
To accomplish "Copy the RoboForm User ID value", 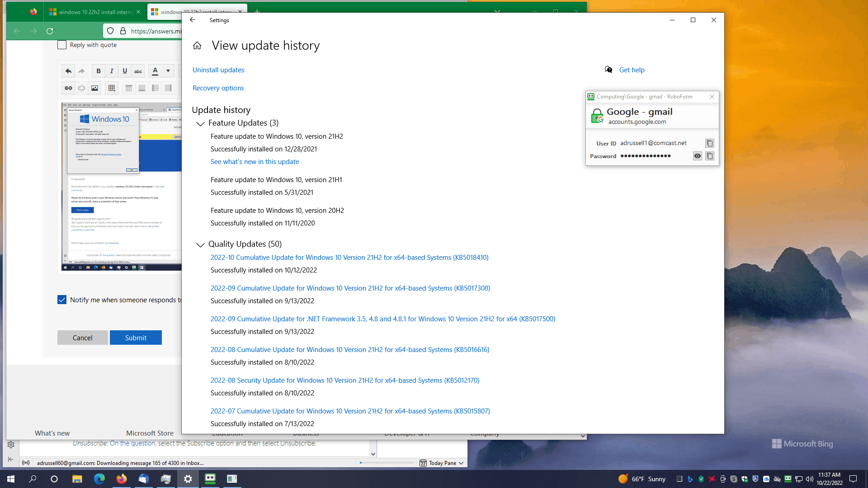I will point(710,143).
